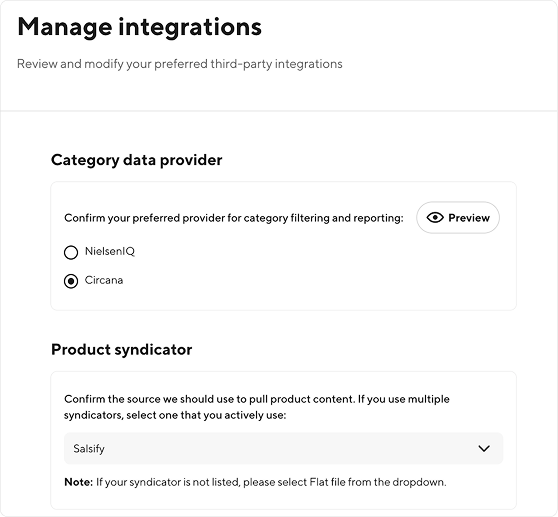The image size is (558, 517).
Task: Click the Manage integrations heading
Action: point(140,27)
